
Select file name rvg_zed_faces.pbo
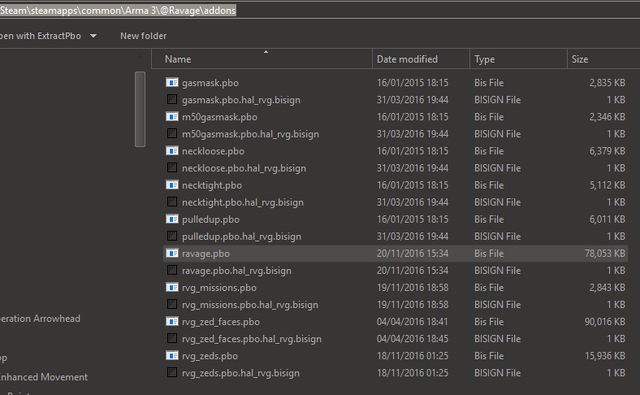[x=221, y=322]
